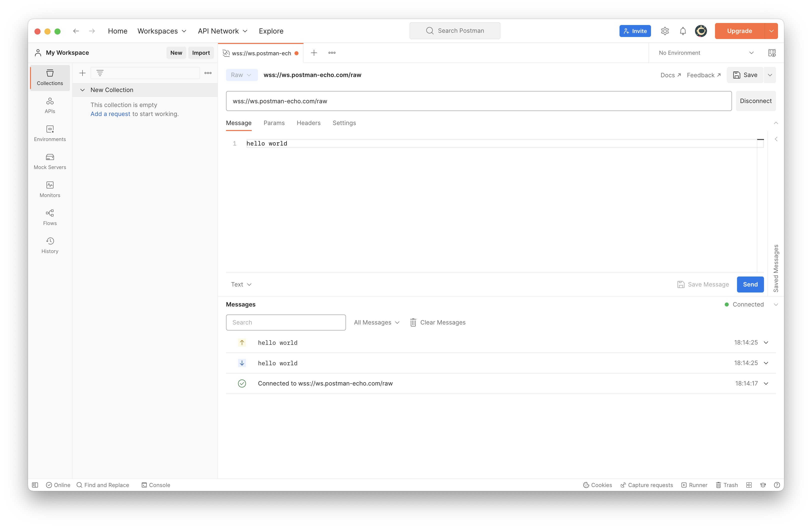The height and width of the screenshot is (528, 812).
Task: Open the Raw protocol dropdown
Action: [241, 75]
